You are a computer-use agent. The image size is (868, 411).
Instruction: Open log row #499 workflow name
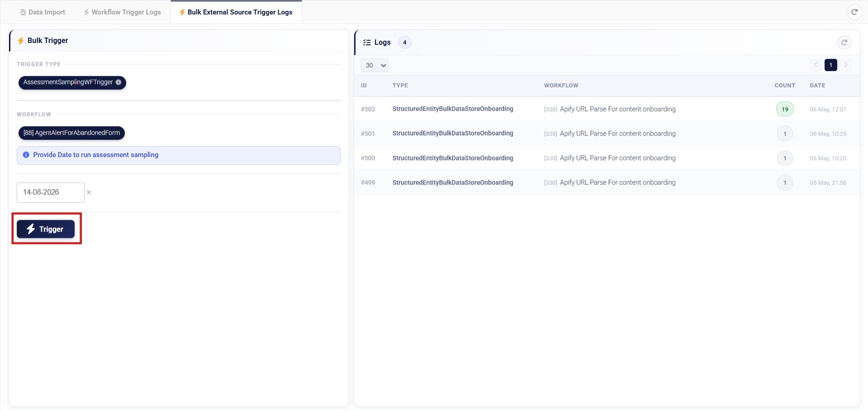(617, 183)
